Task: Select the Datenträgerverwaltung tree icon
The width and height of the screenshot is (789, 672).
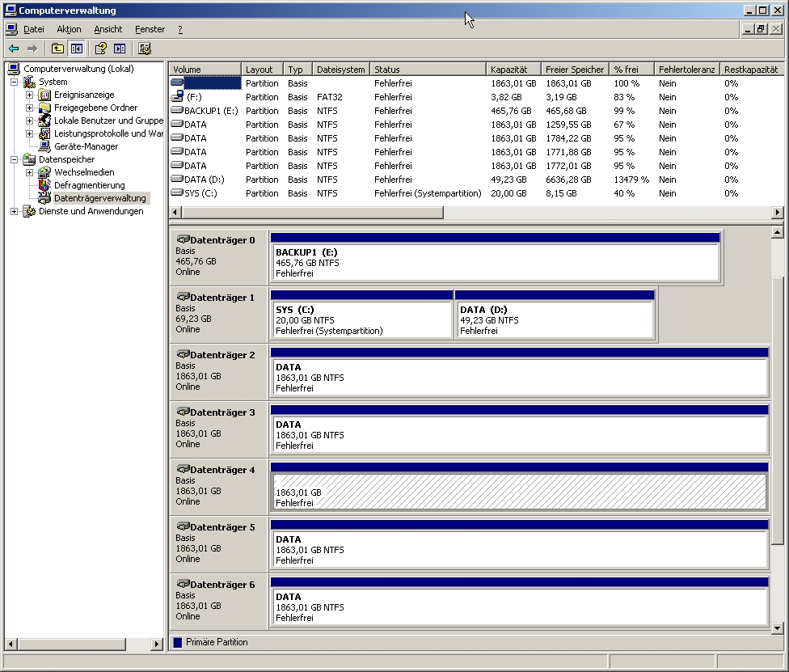Action: click(x=44, y=198)
